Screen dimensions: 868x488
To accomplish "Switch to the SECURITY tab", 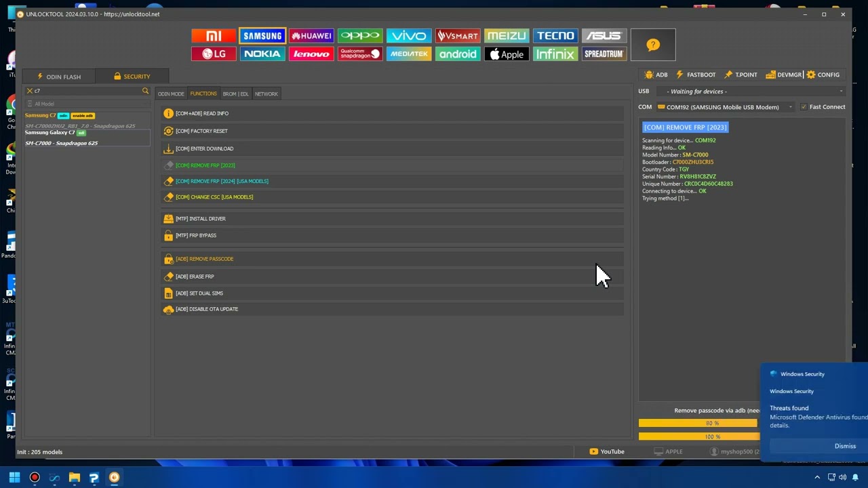I will [x=132, y=77].
